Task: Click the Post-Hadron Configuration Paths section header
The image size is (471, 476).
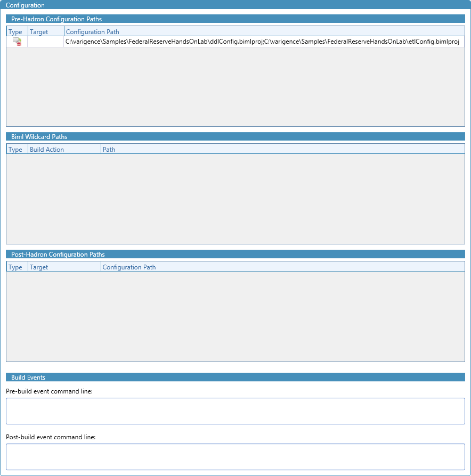Action: point(235,255)
